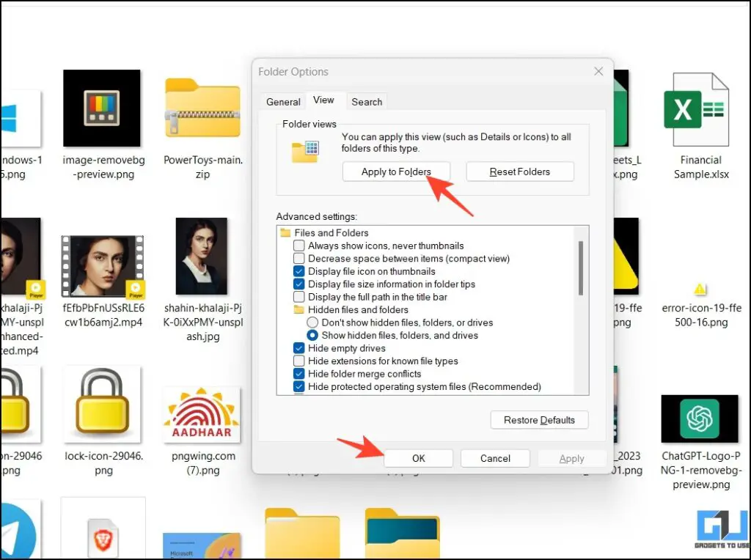The height and width of the screenshot is (560, 751).
Task: Click the Restore Defaults button
Action: click(x=539, y=419)
